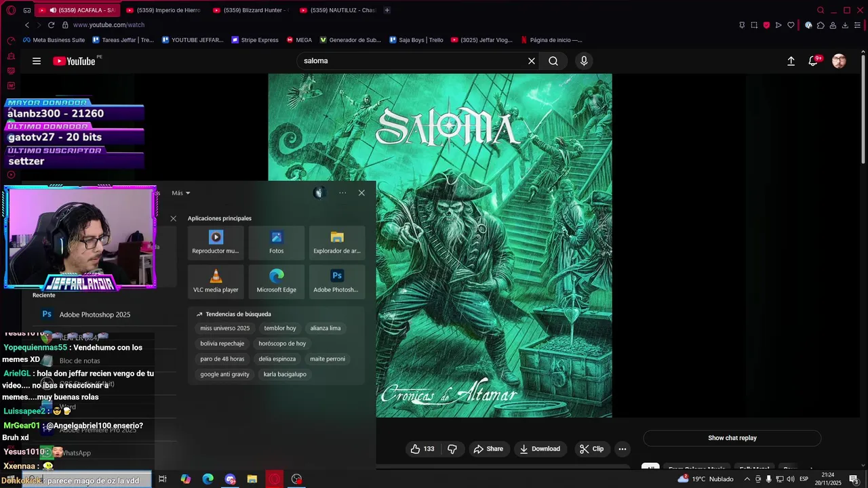Viewport: 868px width, 488px height.
Task: Open the Opera easy setup sliders icon
Action: click(x=858, y=25)
